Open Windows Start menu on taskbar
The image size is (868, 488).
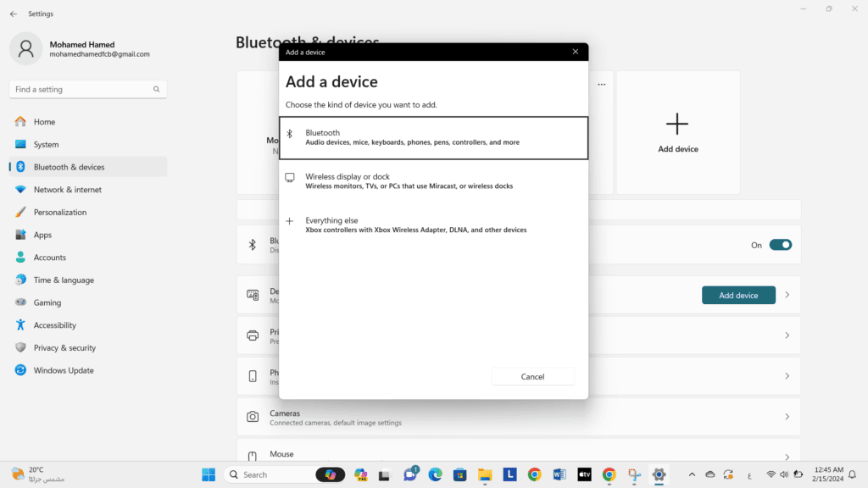(209, 474)
